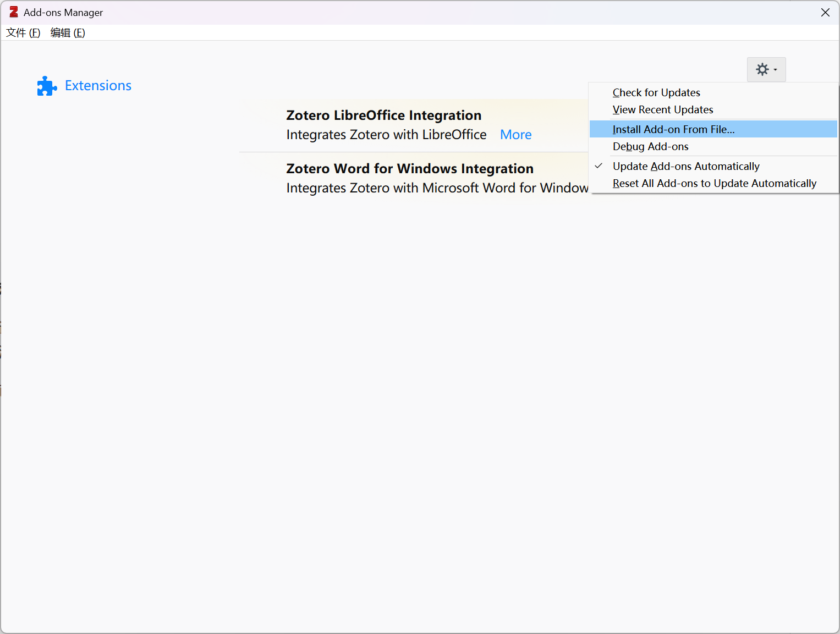
Task: Click Integrates Zotero with LibreOffice description
Action: coord(386,135)
